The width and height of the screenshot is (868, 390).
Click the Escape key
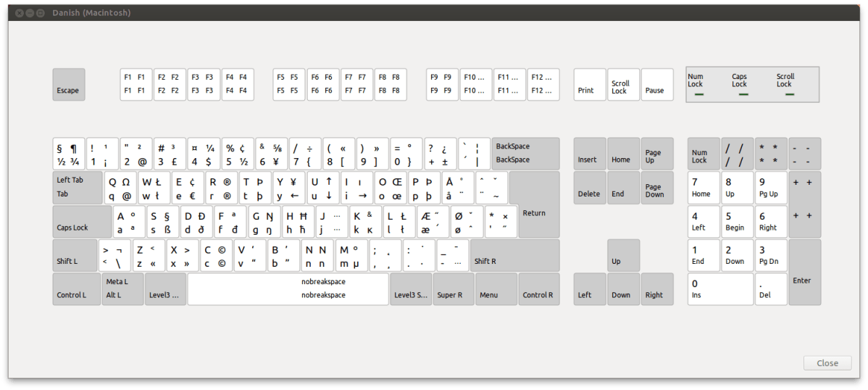(x=69, y=84)
